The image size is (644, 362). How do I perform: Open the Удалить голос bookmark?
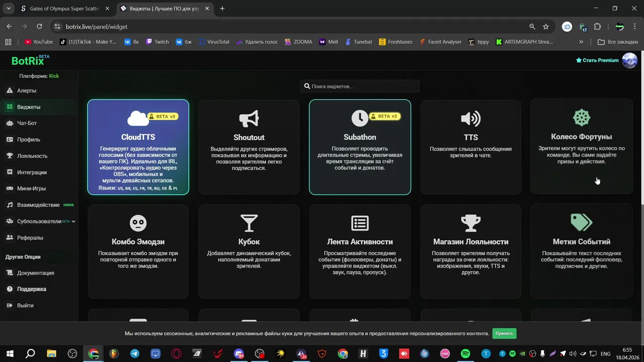point(257,42)
